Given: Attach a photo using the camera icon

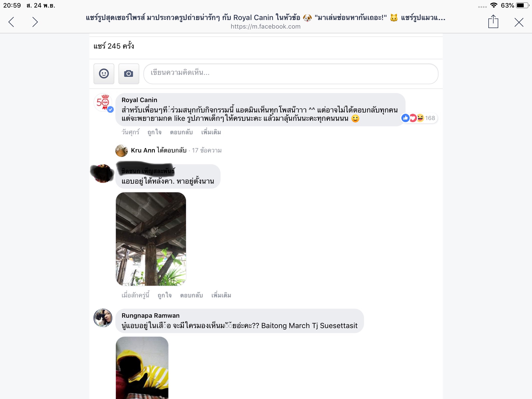Looking at the screenshot, I should point(129,74).
